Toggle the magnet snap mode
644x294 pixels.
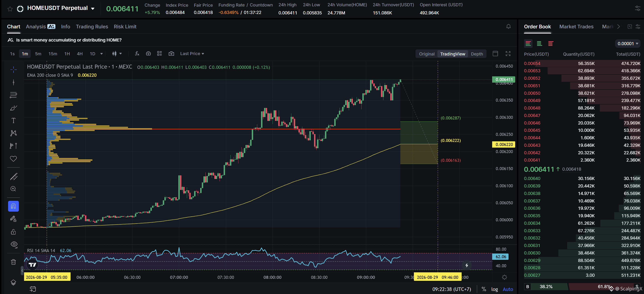coord(14,206)
